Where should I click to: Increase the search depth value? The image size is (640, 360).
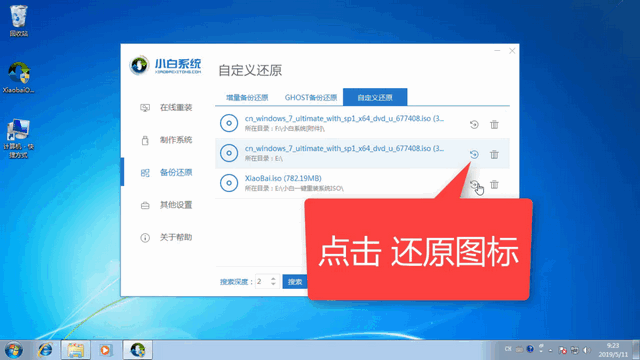click(273, 278)
